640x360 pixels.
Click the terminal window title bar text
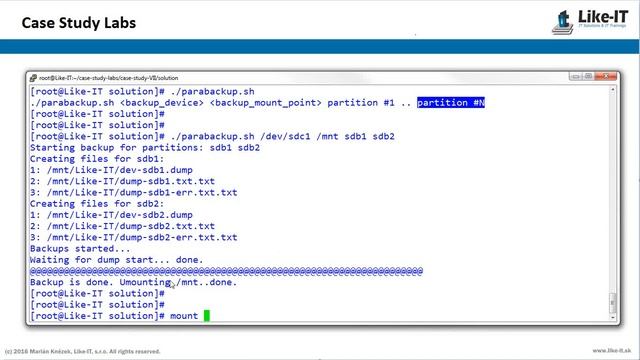point(109,78)
